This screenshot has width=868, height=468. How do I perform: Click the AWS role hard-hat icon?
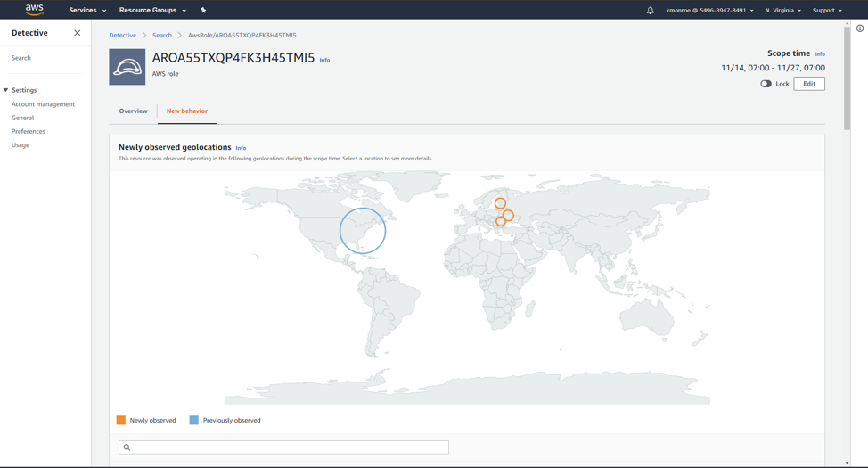pos(127,67)
